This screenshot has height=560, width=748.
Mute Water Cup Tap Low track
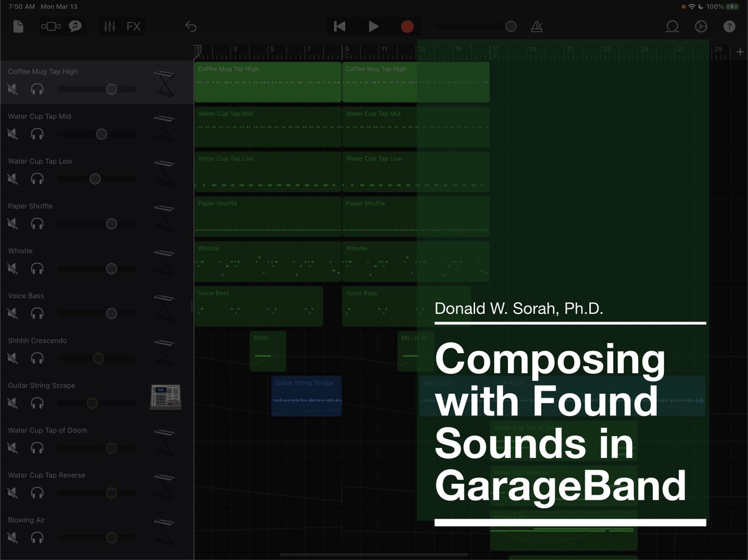point(12,179)
